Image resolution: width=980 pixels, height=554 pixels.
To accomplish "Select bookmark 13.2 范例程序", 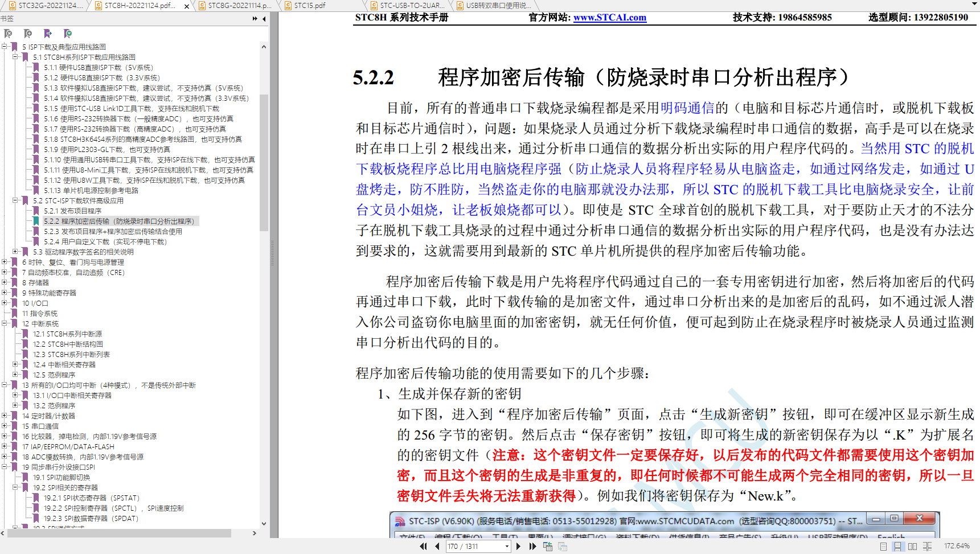I will tap(54, 405).
